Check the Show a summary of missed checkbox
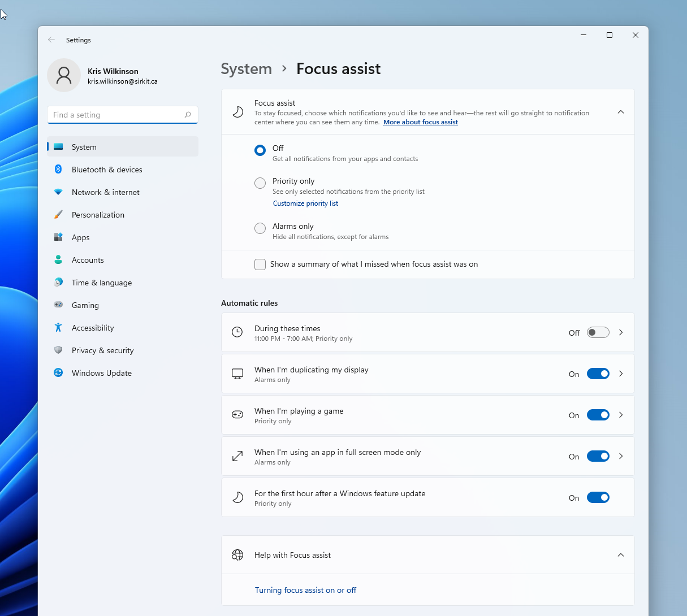The width and height of the screenshot is (687, 616). point(260,264)
